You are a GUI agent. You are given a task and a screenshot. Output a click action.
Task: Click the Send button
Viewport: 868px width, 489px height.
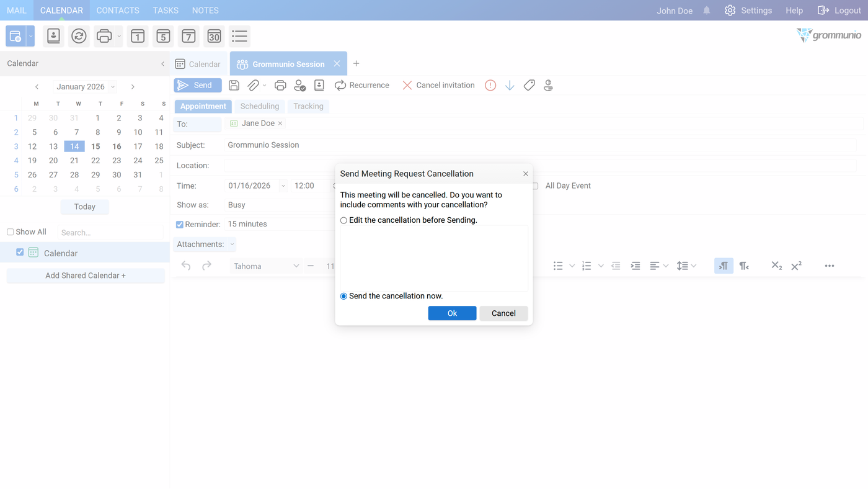[x=198, y=86]
